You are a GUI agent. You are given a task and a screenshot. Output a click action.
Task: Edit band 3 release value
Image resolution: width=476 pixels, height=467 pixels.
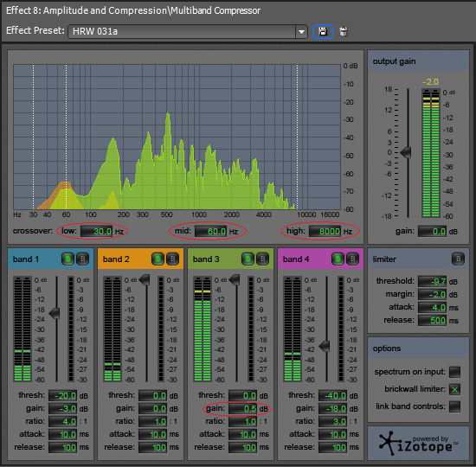(x=243, y=448)
